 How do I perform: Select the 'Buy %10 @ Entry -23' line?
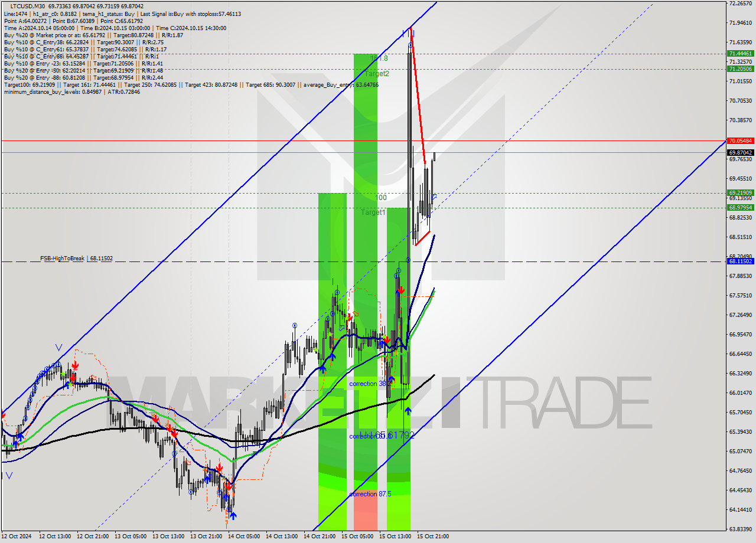(83, 63)
